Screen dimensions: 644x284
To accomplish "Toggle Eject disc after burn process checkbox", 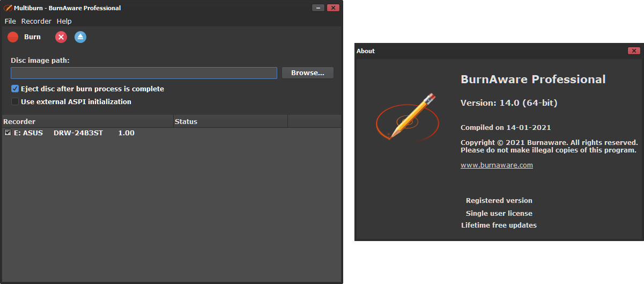I will (x=15, y=89).
